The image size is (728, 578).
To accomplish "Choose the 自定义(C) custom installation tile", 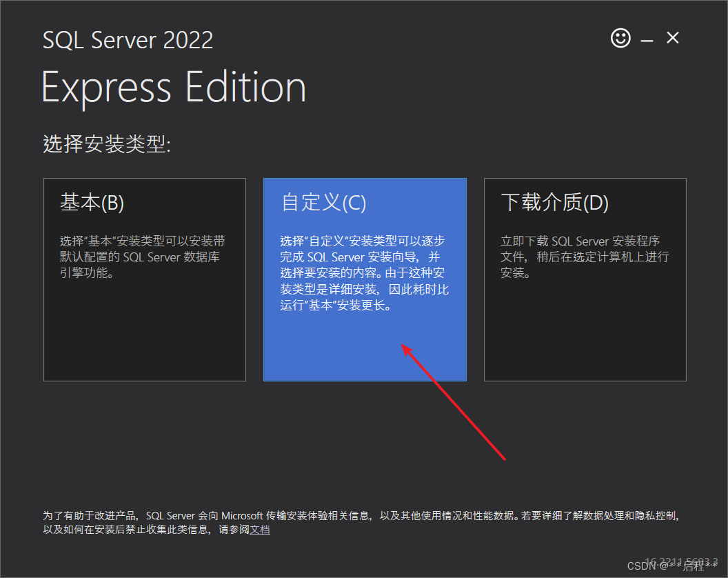I will [365, 279].
